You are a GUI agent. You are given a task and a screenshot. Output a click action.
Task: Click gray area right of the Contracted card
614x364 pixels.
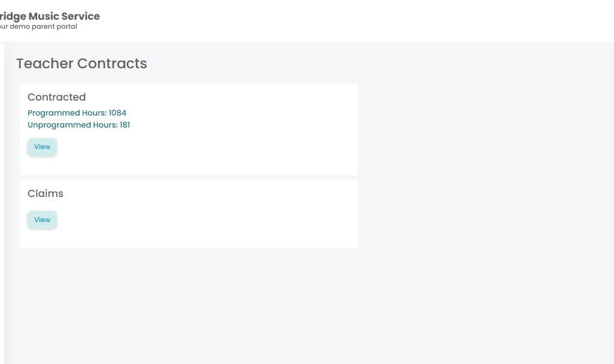(x=486, y=129)
